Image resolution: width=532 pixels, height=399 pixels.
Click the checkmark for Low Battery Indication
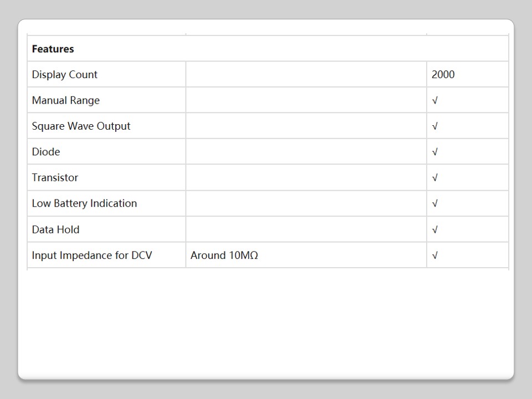[x=435, y=203]
